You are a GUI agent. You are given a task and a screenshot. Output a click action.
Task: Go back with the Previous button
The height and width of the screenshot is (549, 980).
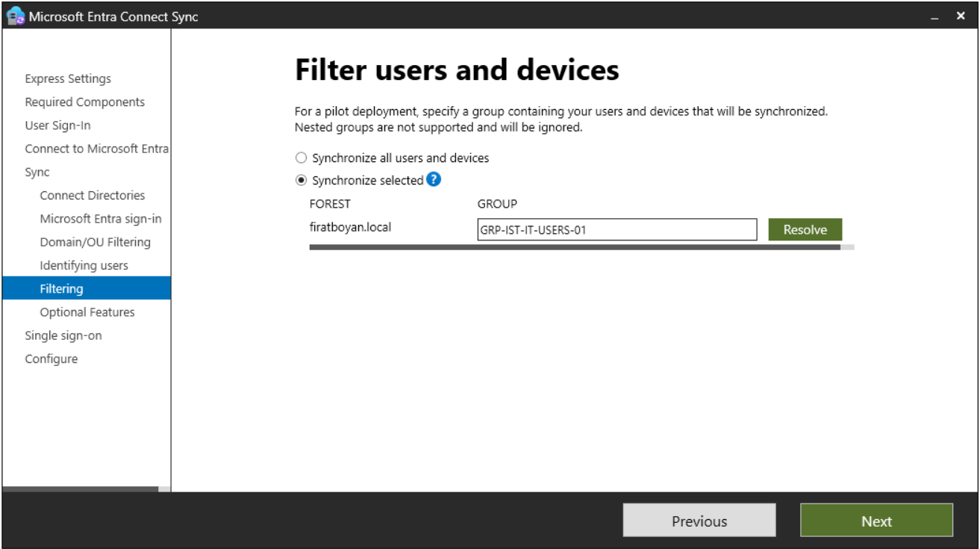[x=699, y=521]
